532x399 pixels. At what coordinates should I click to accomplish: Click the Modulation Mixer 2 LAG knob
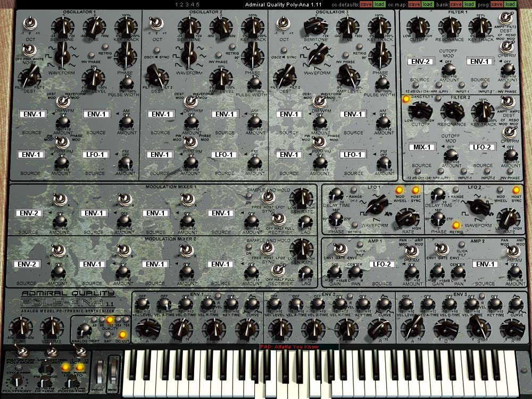click(306, 272)
